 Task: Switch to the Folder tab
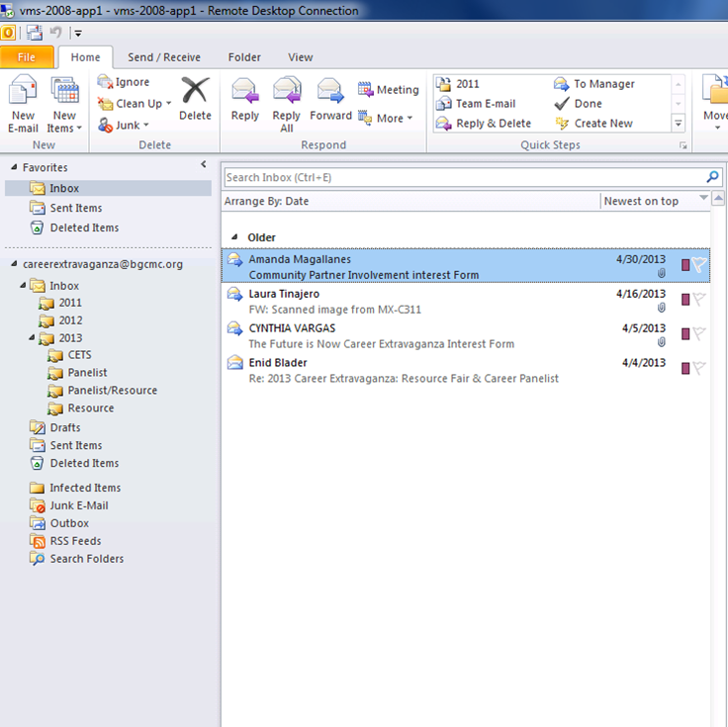pyautogui.click(x=244, y=57)
